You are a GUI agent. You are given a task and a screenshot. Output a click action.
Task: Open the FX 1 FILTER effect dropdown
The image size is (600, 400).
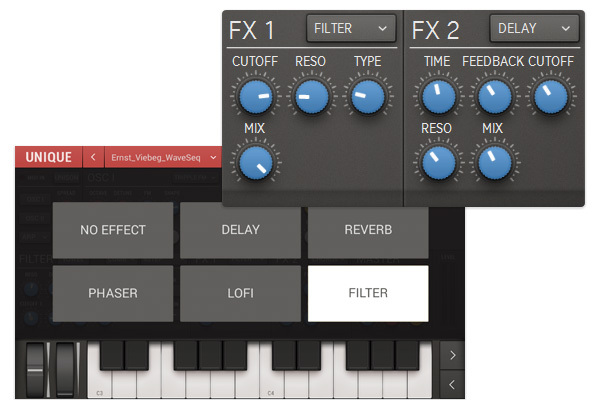pos(351,28)
